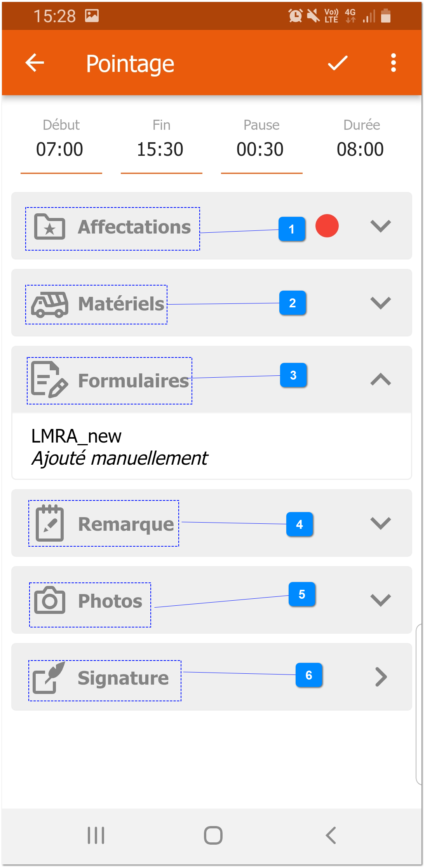Tap the Photos camera icon
This screenshot has height=868, width=425.
coord(50,600)
